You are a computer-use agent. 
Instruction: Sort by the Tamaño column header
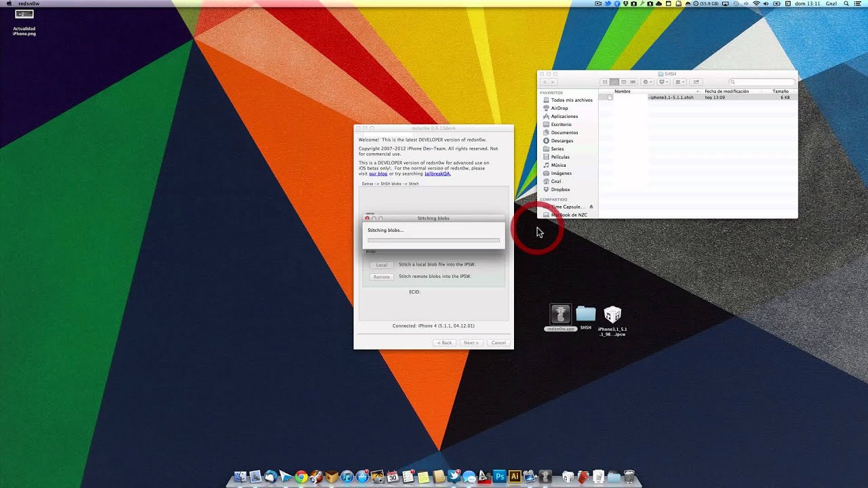click(x=781, y=91)
